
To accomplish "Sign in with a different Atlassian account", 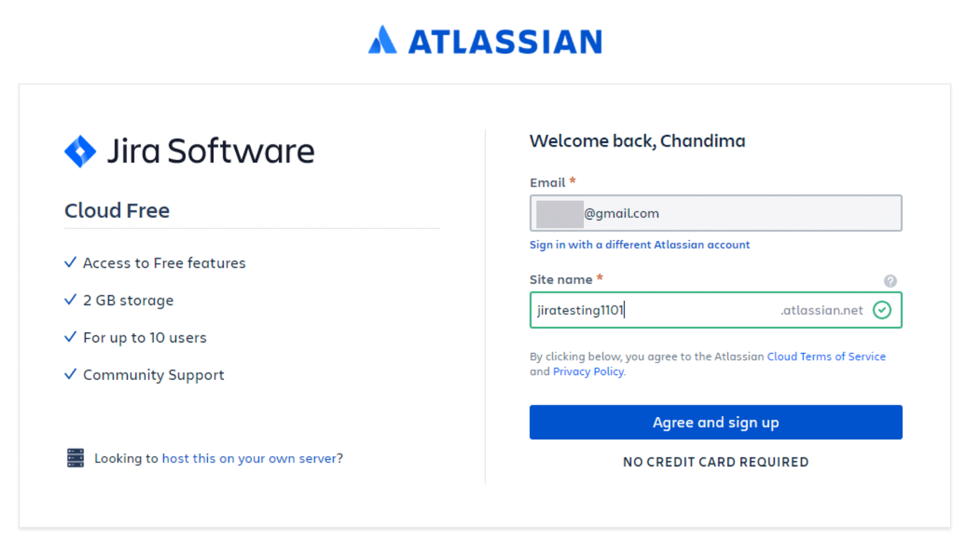I will click(x=639, y=245).
